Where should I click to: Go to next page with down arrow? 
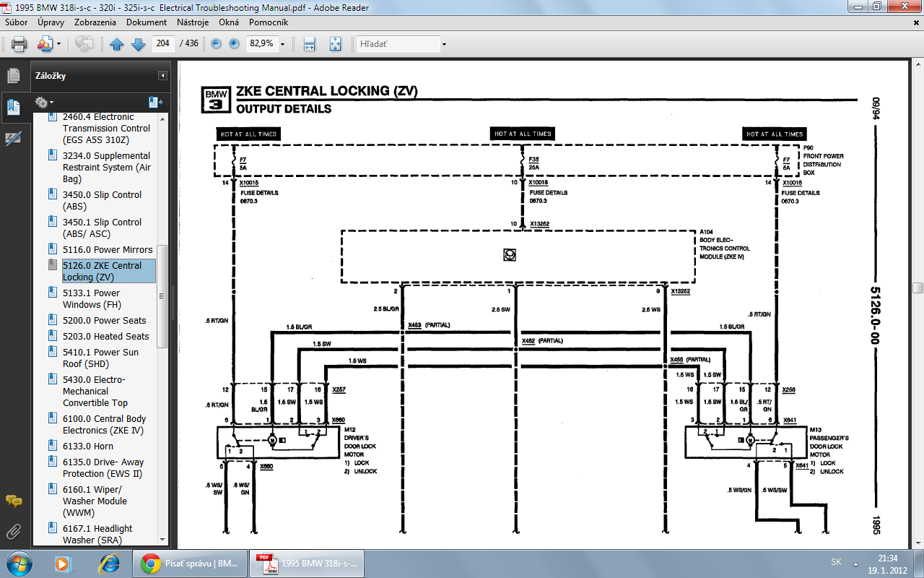pos(138,44)
